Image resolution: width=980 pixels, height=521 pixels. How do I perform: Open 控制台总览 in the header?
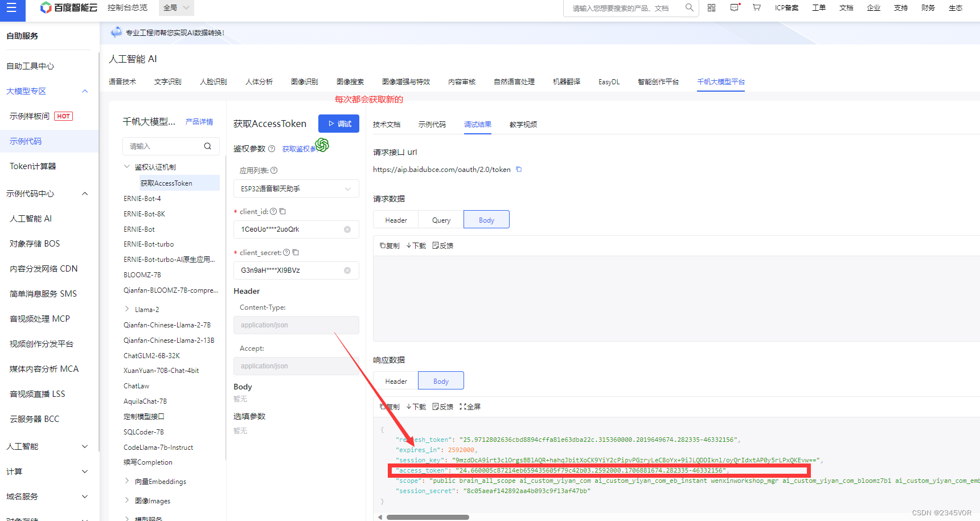point(128,7)
